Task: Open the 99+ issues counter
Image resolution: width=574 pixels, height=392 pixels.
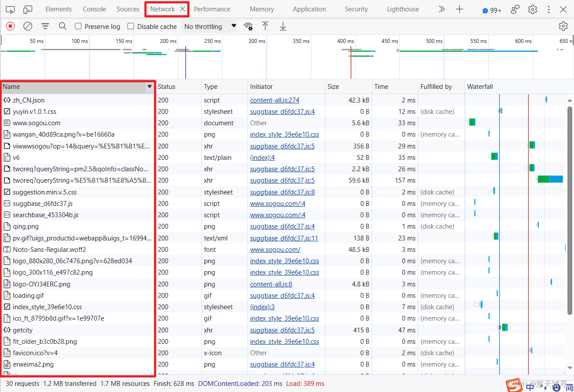Action: [x=492, y=10]
